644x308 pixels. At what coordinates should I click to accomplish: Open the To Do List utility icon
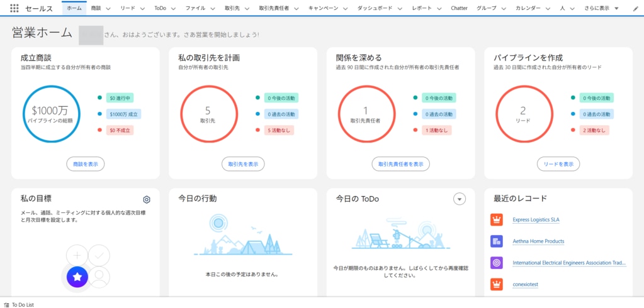[6, 305]
